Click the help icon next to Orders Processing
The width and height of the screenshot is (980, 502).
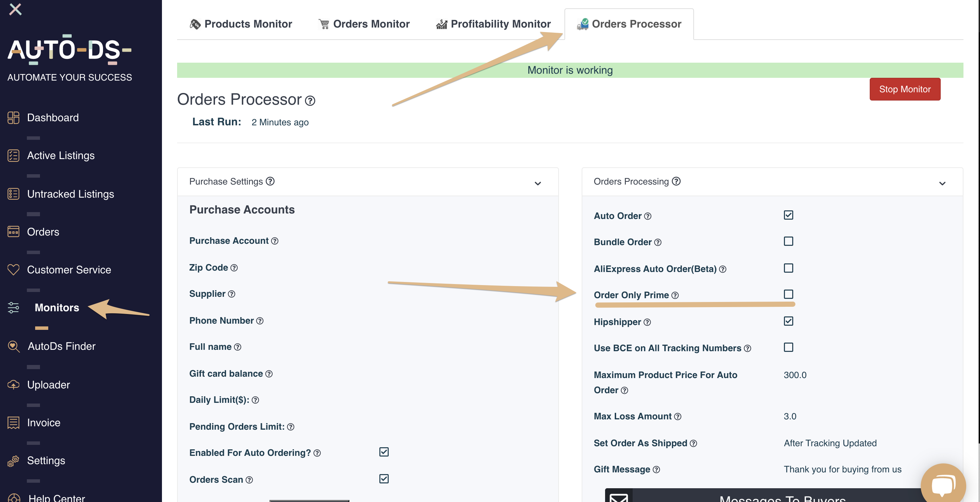676,181
